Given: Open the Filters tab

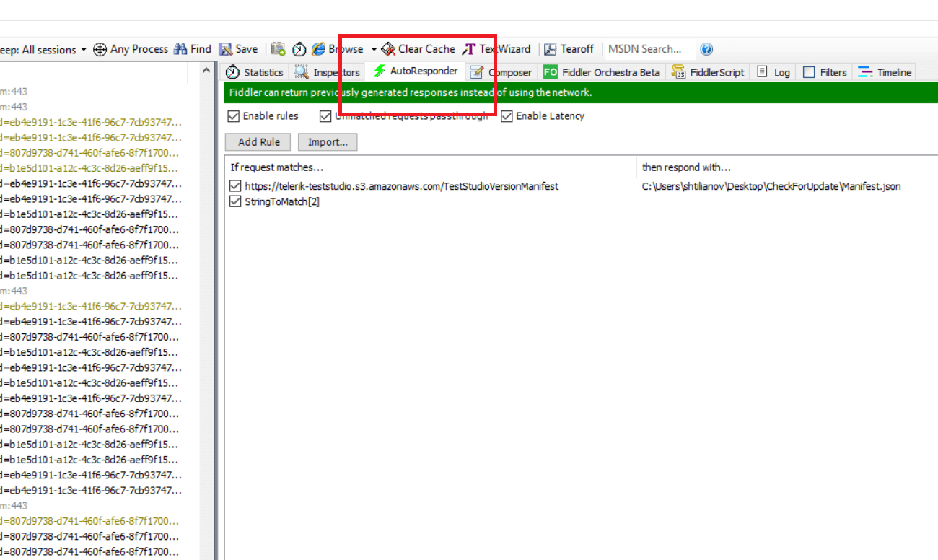Looking at the screenshot, I should (x=825, y=72).
